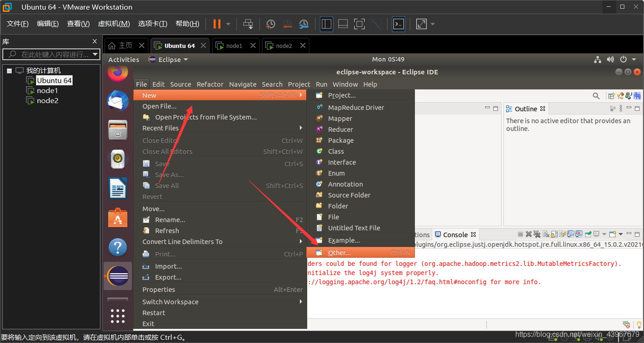This screenshot has height=343, width=644.
Task: Collapse the 我的计算机 tree node
Action: tap(9, 71)
